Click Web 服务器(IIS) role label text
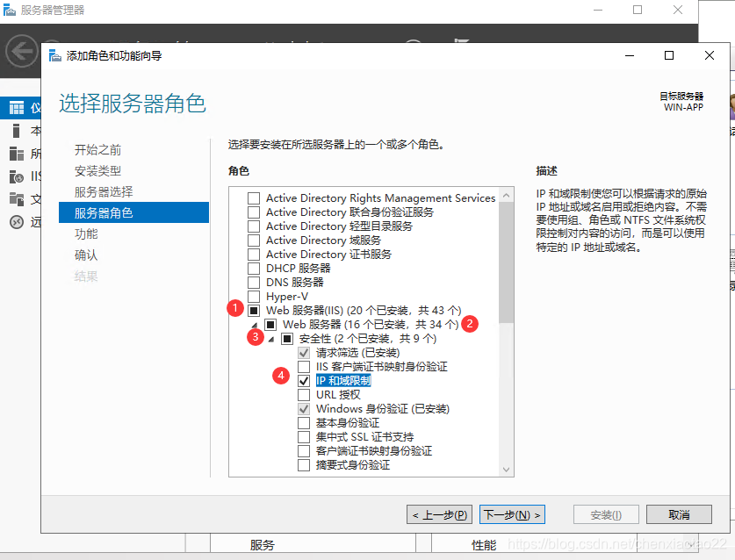Screen dimensions: 735x560 (x=364, y=310)
